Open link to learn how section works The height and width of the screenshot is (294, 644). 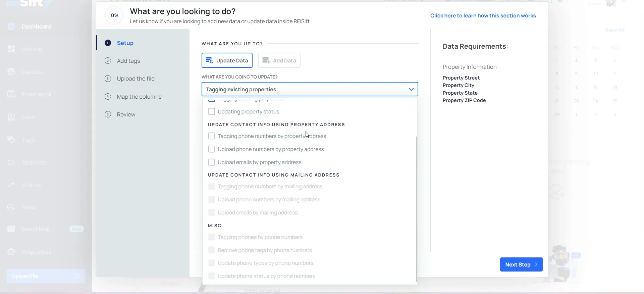[x=483, y=16]
